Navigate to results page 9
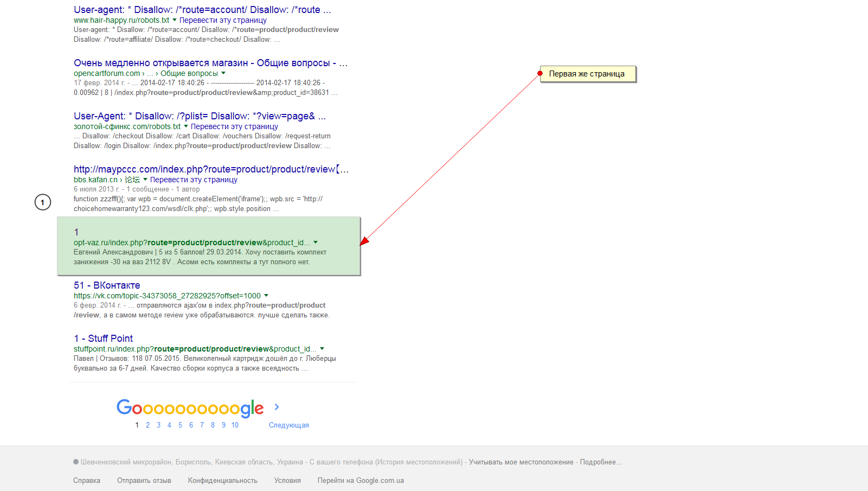The image size is (868, 491). click(223, 425)
